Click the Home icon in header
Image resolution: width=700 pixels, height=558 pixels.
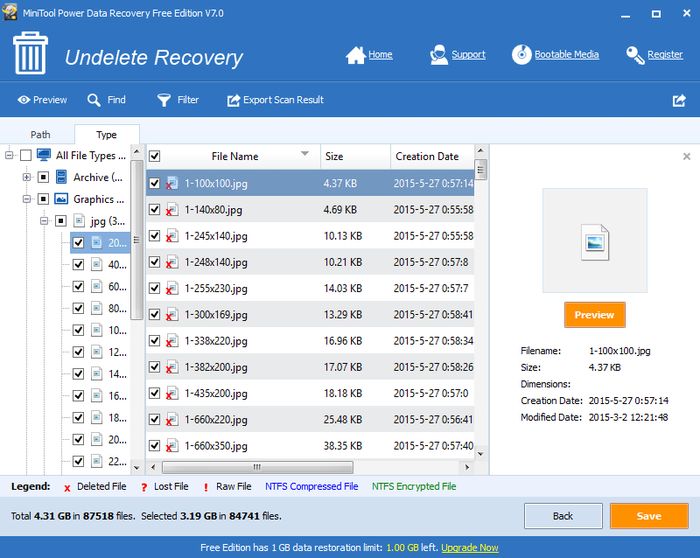(355, 55)
